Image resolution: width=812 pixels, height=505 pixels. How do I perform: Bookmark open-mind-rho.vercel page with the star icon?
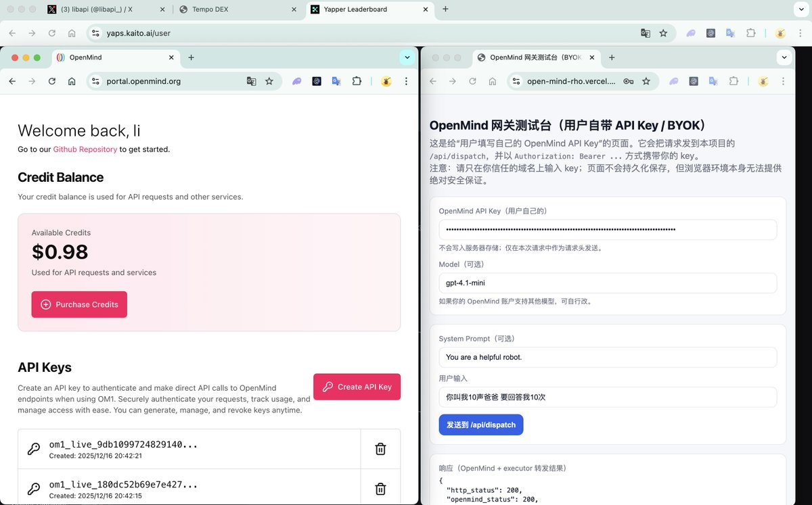646,81
